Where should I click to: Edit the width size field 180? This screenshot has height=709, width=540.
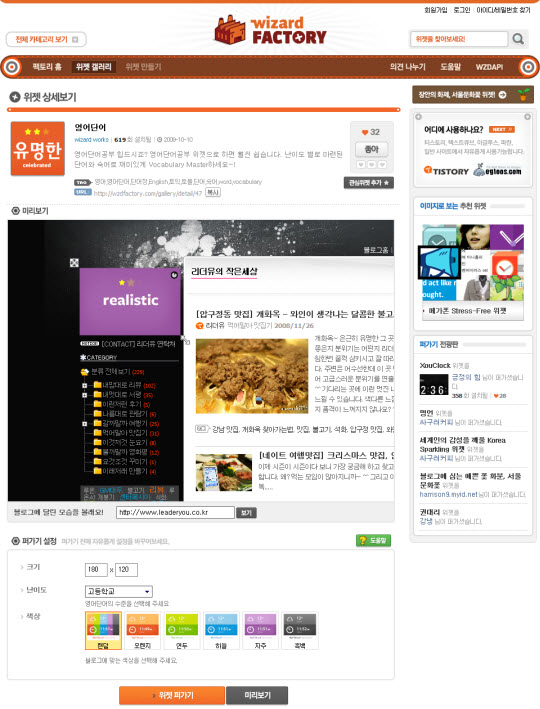(96, 570)
